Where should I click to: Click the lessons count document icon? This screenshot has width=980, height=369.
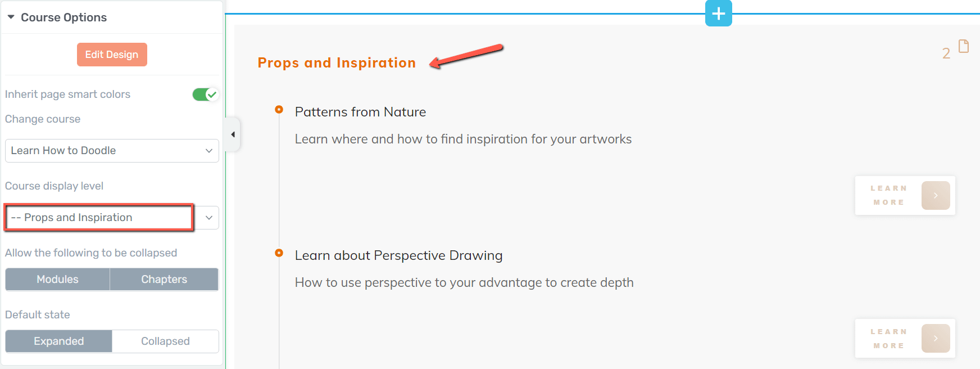963,46
